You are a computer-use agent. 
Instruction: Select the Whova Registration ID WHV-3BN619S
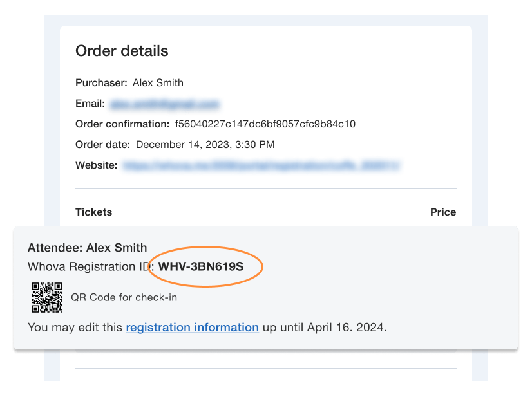[x=201, y=266]
